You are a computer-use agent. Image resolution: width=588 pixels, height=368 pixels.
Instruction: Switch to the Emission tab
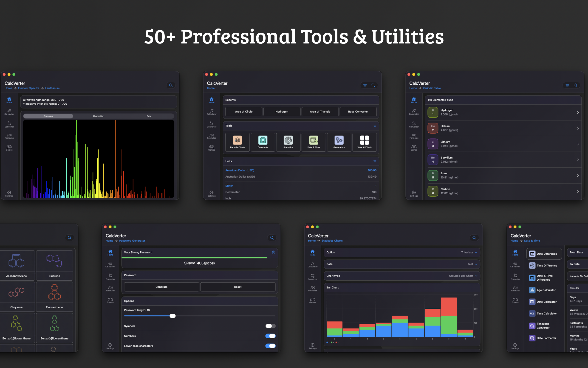point(48,116)
